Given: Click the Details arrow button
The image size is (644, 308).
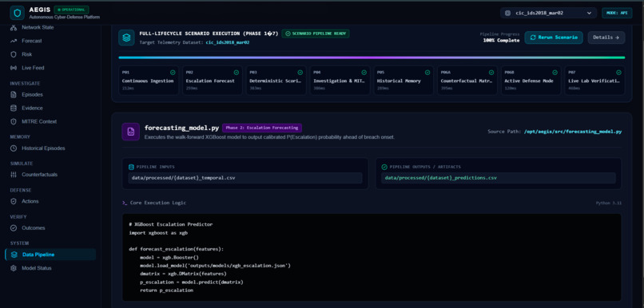Looking at the screenshot, I should 606,38.
